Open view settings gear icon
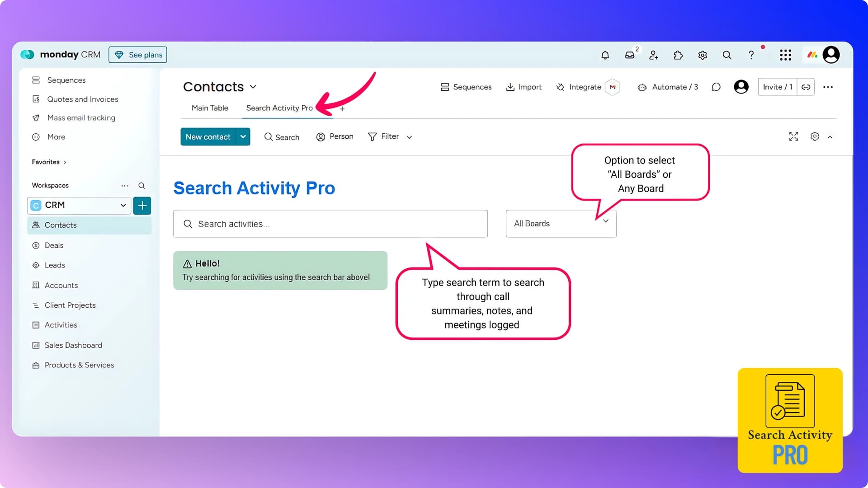 click(815, 136)
